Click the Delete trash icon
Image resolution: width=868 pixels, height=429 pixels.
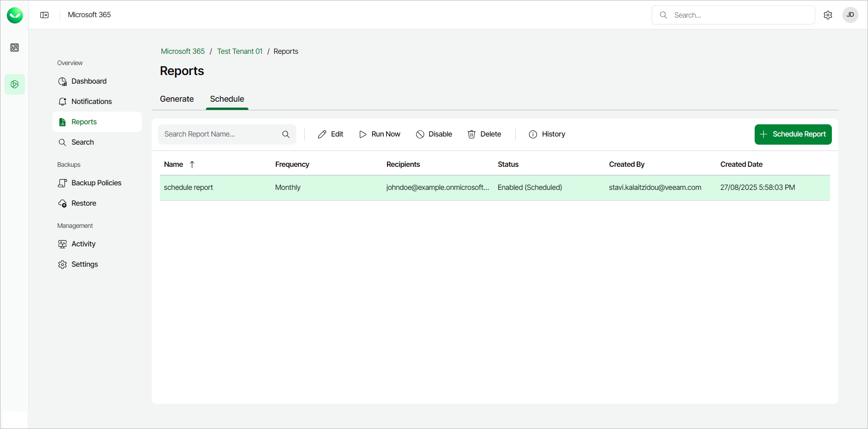pos(471,134)
